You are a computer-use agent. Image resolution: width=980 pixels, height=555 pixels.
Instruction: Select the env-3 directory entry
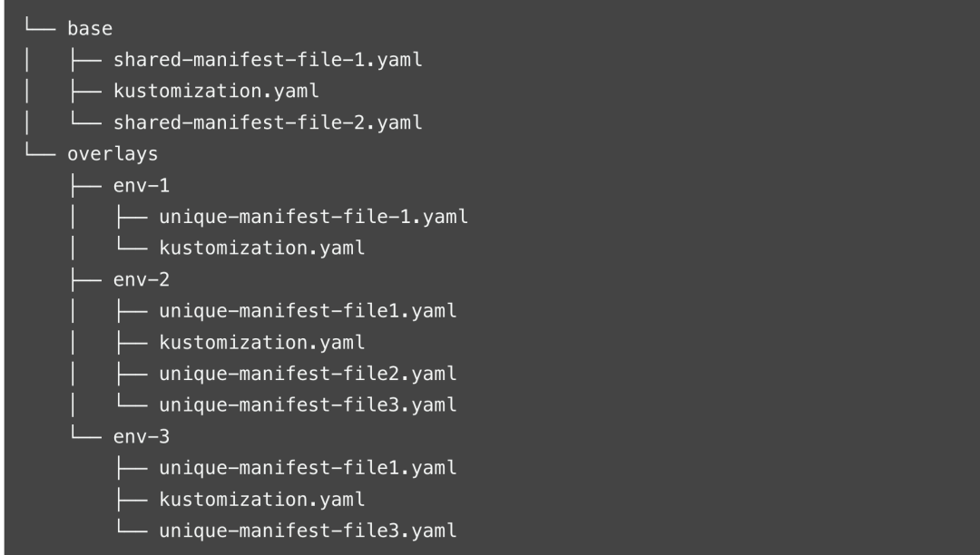pos(142,436)
